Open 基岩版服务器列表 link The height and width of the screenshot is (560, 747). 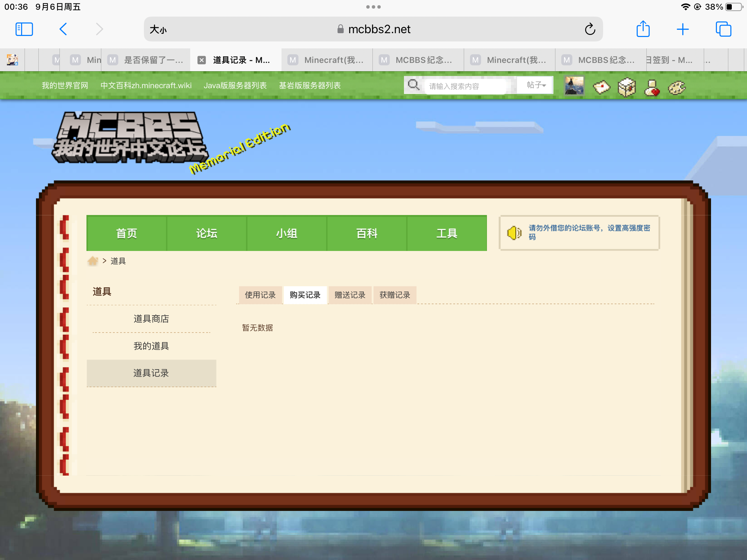click(310, 85)
